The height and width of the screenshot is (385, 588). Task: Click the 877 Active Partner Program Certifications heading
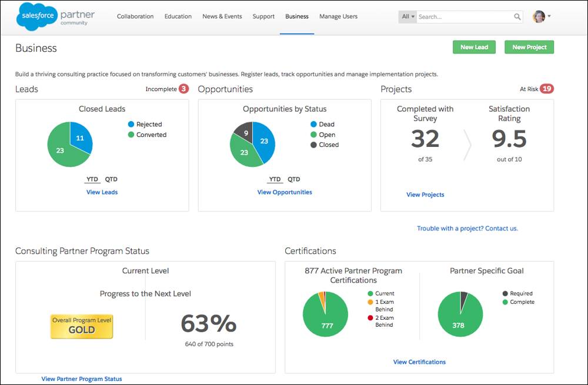pyautogui.click(x=353, y=275)
